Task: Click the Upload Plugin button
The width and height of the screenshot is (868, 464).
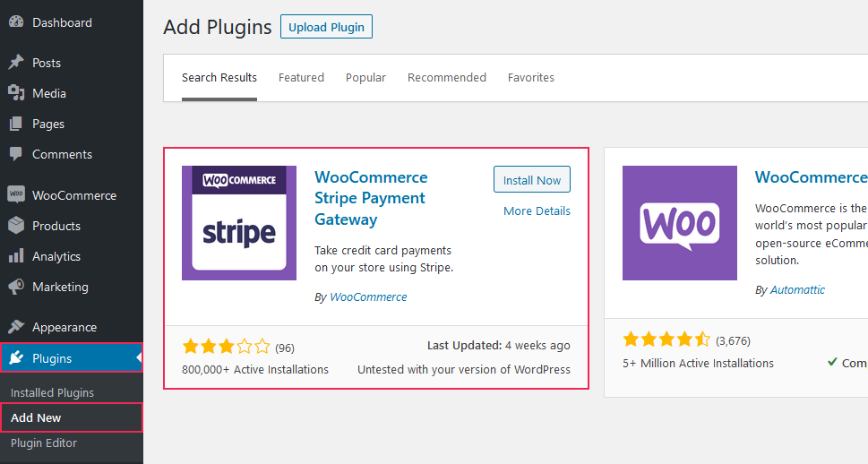Action: [x=327, y=27]
